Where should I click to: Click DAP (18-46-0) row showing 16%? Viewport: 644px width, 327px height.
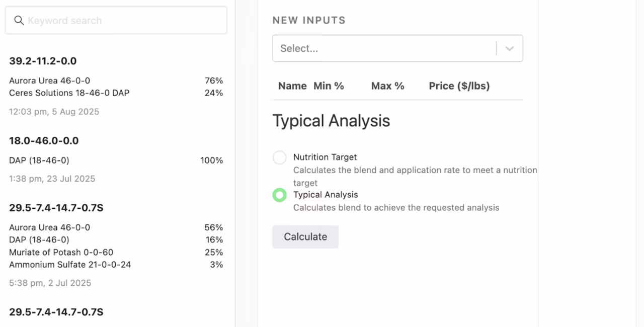click(116, 240)
